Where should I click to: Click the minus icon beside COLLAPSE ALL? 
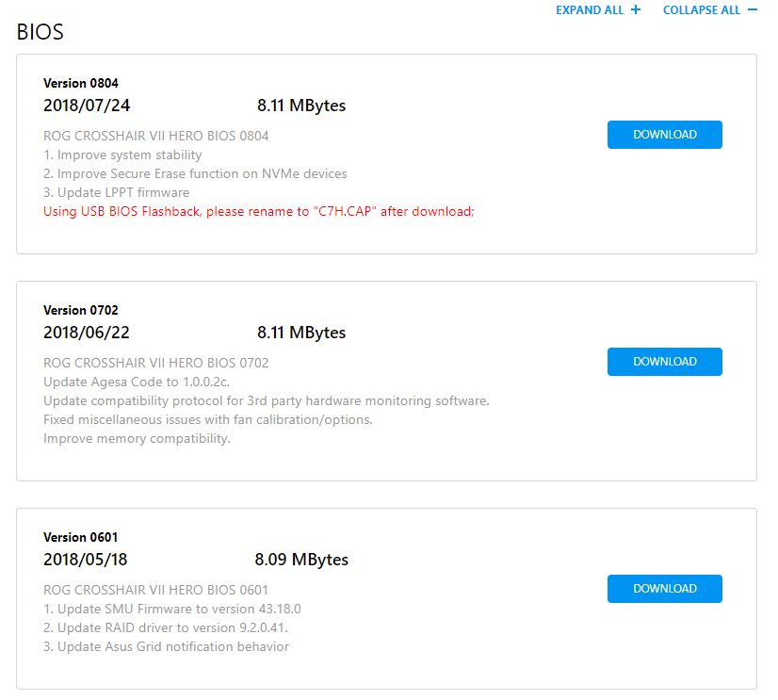tap(753, 10)
